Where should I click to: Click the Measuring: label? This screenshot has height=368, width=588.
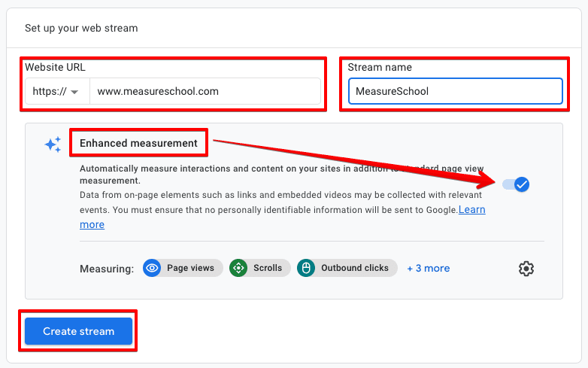coord(107,269)
